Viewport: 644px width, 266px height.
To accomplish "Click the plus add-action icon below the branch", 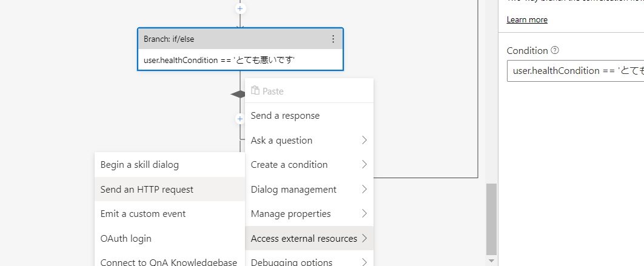I will tap(240, 119).
